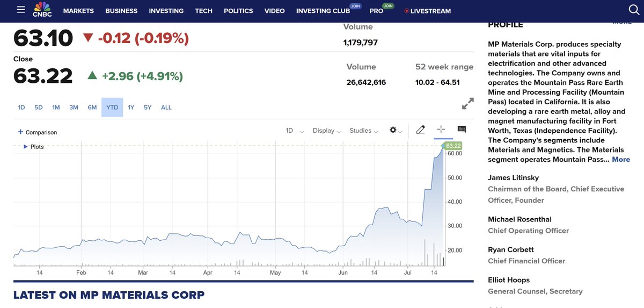Click the change value -0.12 (-0.19%)
This screenshot has width=644, height=308.
143,38
